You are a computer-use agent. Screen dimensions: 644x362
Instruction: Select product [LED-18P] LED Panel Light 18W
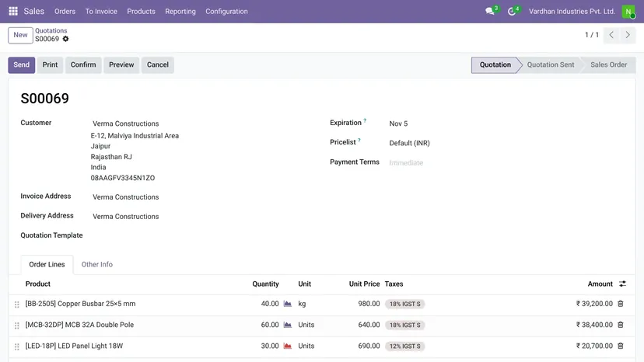pyautogui.click(x=74, y=346)
